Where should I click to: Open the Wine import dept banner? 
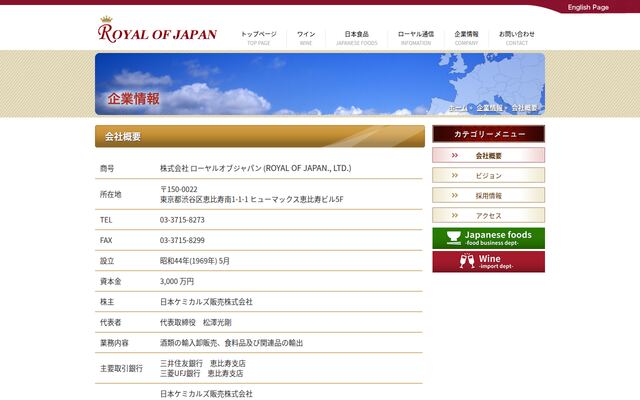(x=489, y=262)
